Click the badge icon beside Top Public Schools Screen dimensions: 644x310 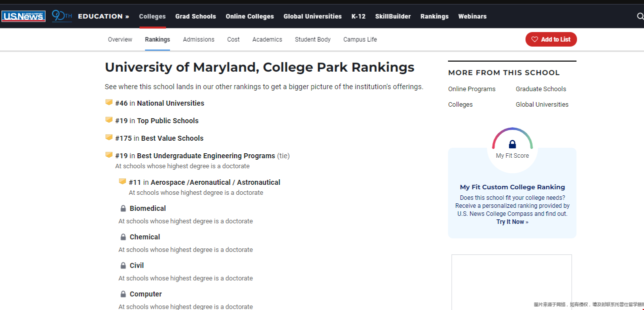click(x=108, y=120)
